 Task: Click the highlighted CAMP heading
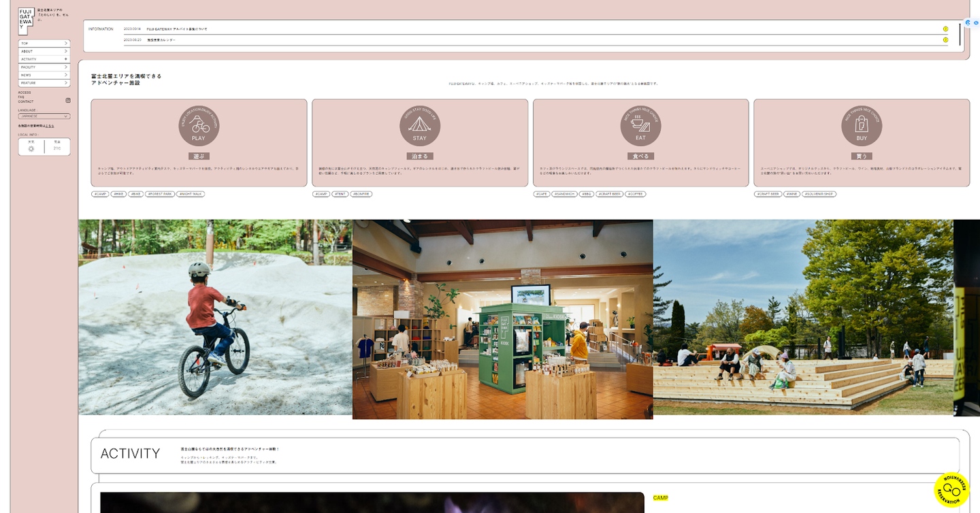(660, 498)
